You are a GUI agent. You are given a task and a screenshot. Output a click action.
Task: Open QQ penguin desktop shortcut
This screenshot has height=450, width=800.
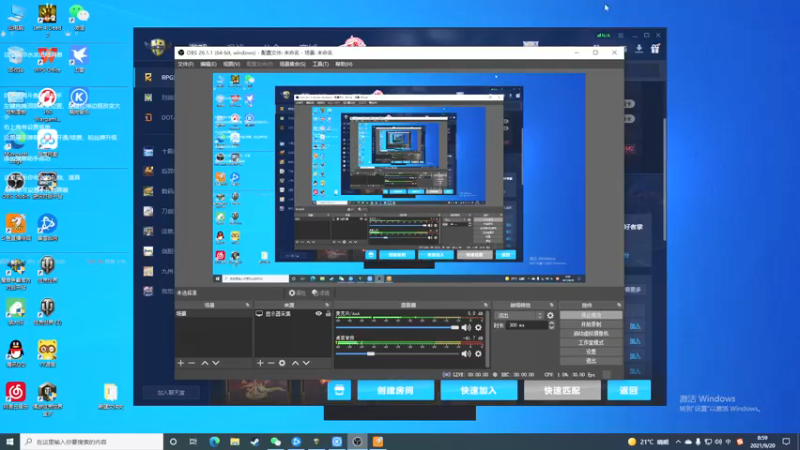[15, 354]
